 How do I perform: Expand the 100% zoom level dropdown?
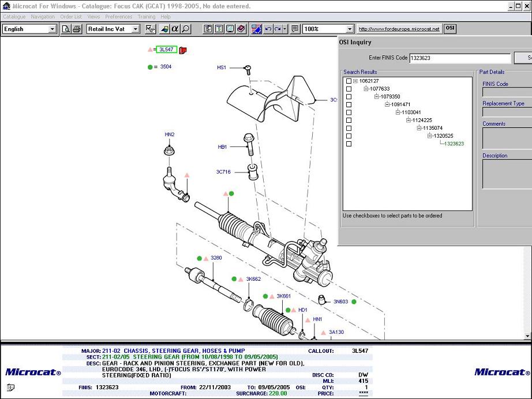[x=350, y=29]
